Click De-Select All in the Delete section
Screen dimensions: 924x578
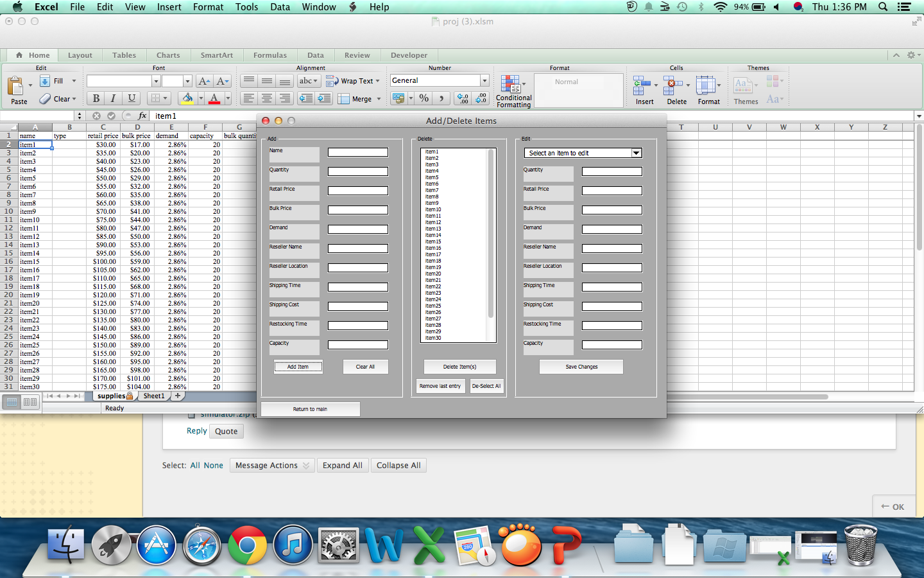coord(486,387)
